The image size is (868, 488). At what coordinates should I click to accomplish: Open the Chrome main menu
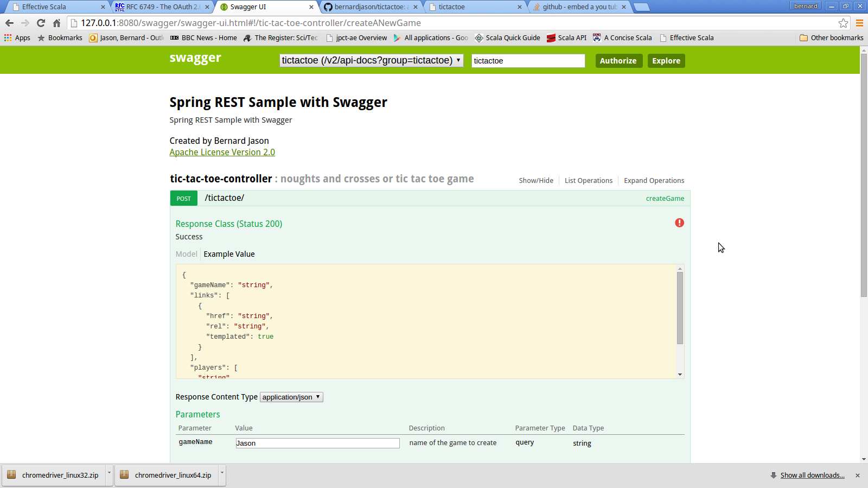[859, 23]
